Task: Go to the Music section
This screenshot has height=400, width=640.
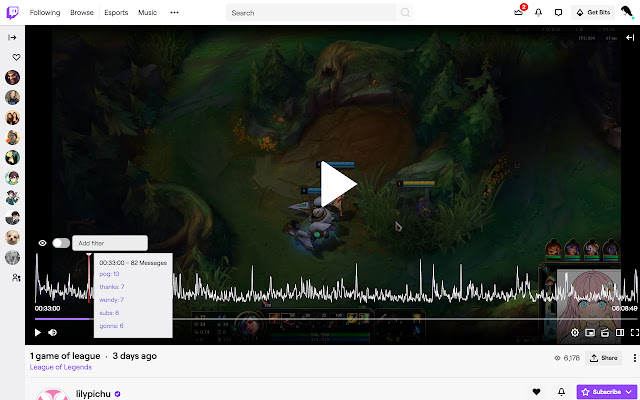Action: point(147,13)
